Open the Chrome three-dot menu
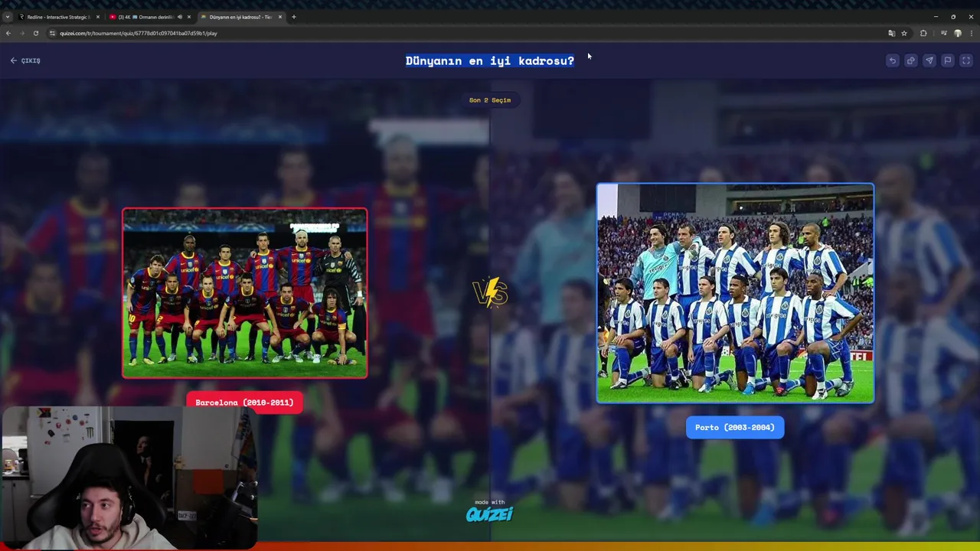The image size is (980, 551). click(x=971, y=33)
